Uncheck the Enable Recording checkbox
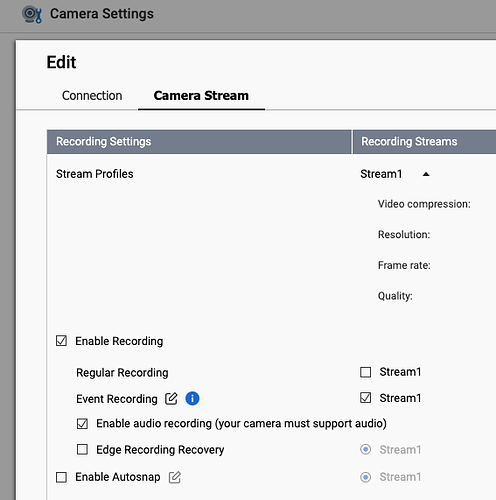496x500 pixels. (61, 341)
